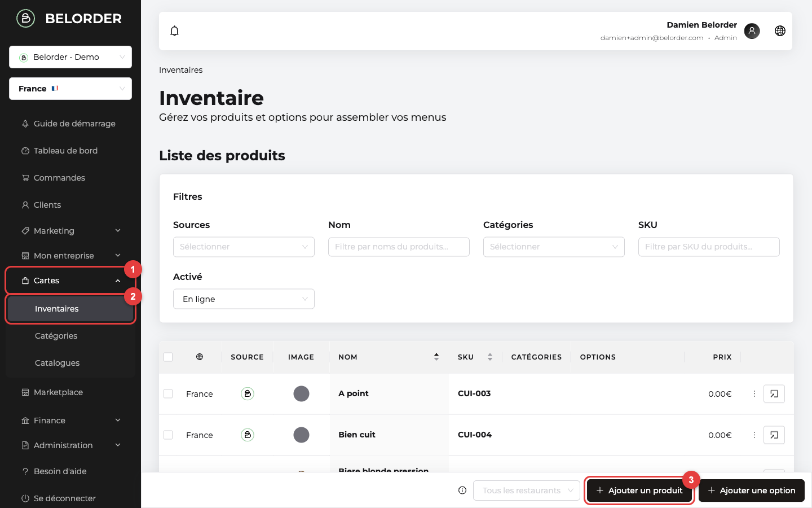Click the Inventaires breadcrumb link
Image resolution: width=812 pixels, height=508 pixels.
click(x=180, y=70)
